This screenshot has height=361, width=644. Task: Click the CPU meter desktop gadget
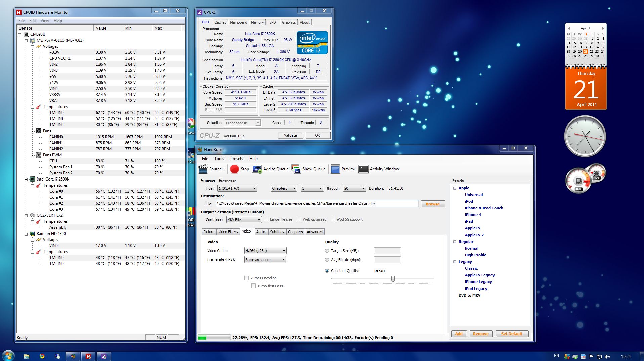(578, 180)
